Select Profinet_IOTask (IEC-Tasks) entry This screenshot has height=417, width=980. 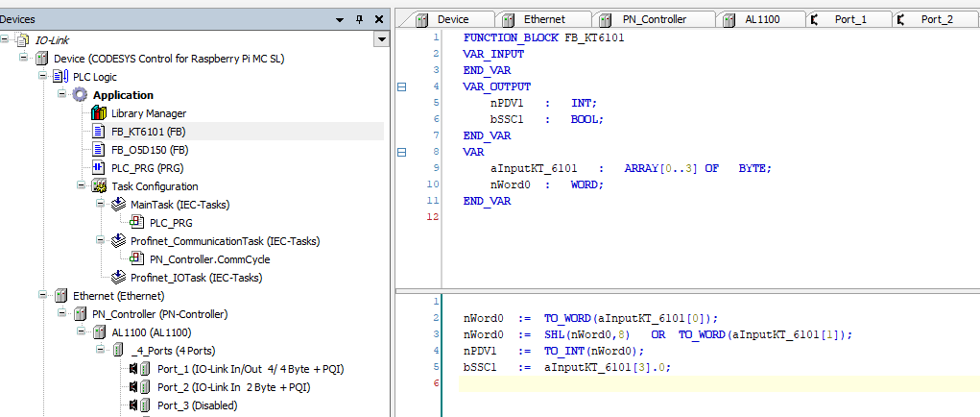[x=196, y=277]
